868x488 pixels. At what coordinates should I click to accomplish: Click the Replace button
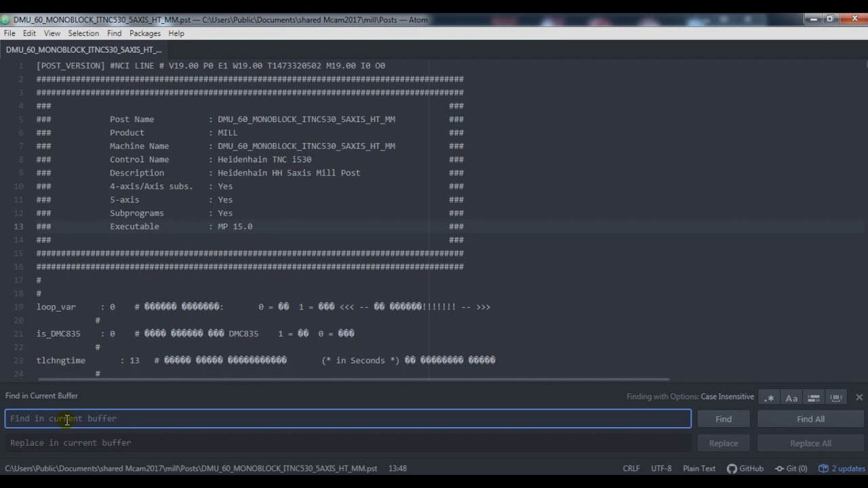[x=724, y=443]
